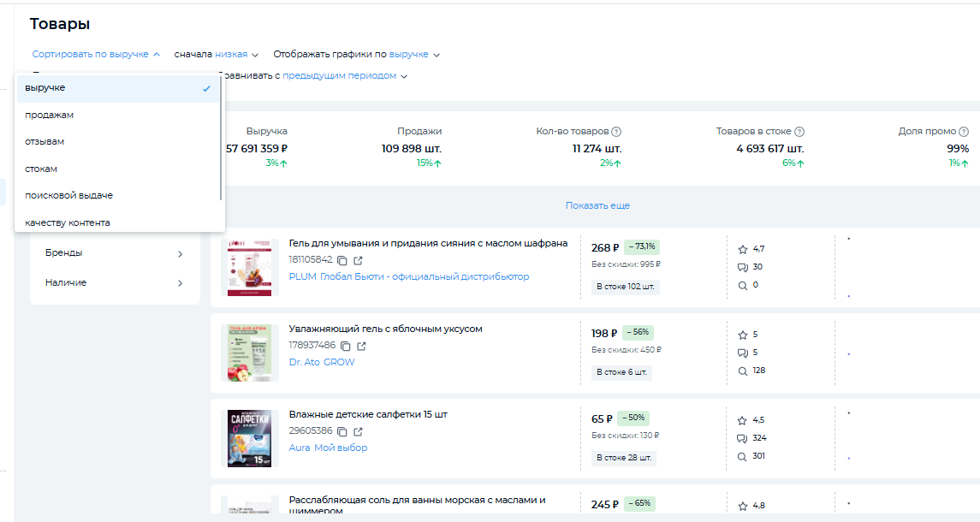Click help icon next to Товаров в стоке

pyautogui.click(x=799, y=132)
